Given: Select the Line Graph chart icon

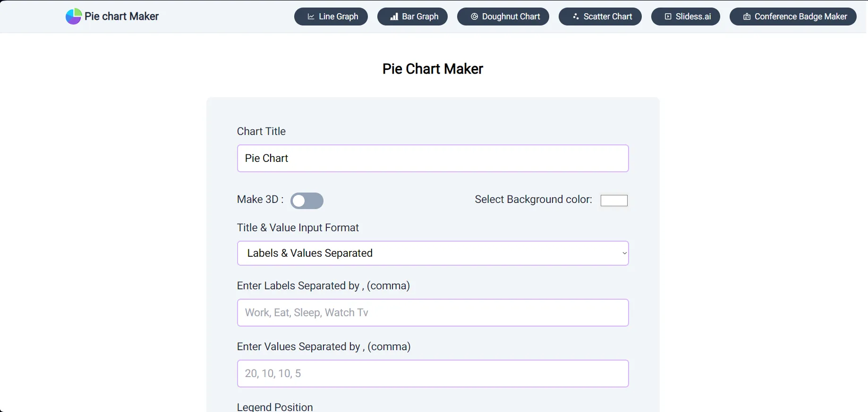Looking at the screenshot, I should pos(311,16).
